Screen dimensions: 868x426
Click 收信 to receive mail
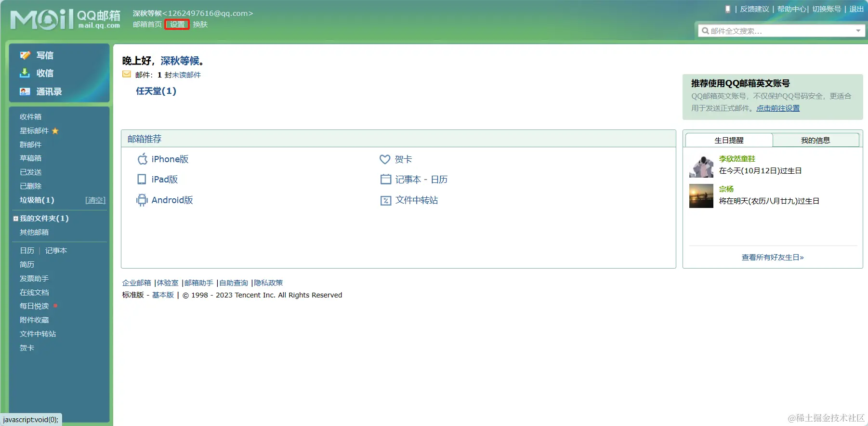(45, 73)
